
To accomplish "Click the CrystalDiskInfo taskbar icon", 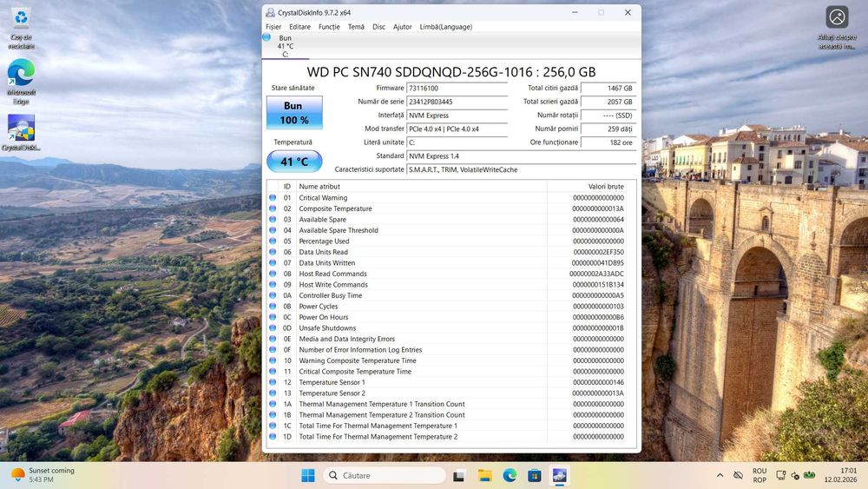I will (560, 475).
